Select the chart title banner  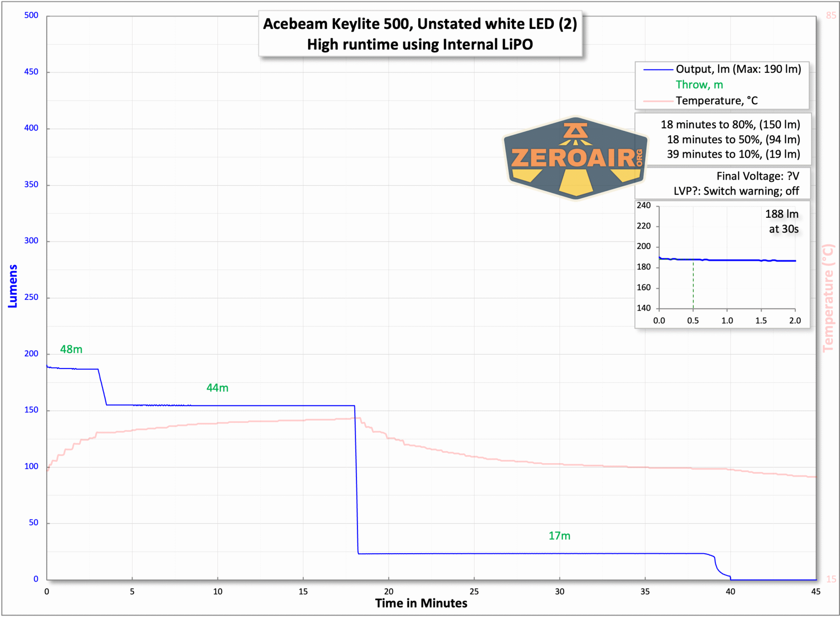click(x=420, y=34)
